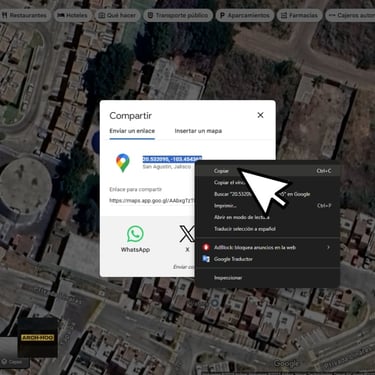Open the Restaurantes category chip
The image size is (375, 375).
coord(24,15)
